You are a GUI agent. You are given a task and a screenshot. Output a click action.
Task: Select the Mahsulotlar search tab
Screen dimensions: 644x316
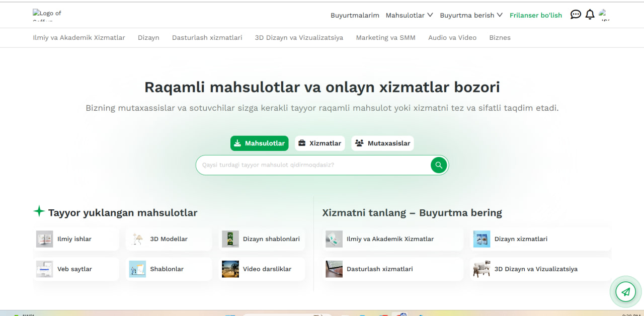(x=259, y=143)
